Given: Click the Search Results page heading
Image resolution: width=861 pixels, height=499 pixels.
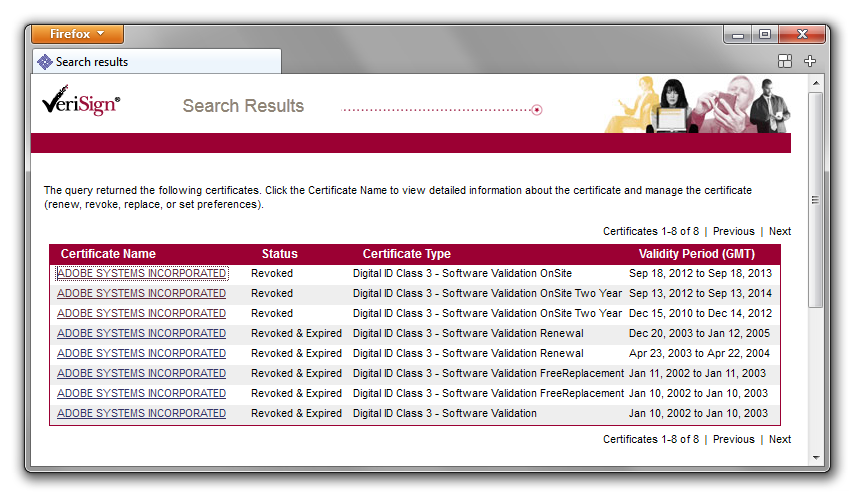Looking at the screenshot, I should pyautogui.click(x=243, y=106).
